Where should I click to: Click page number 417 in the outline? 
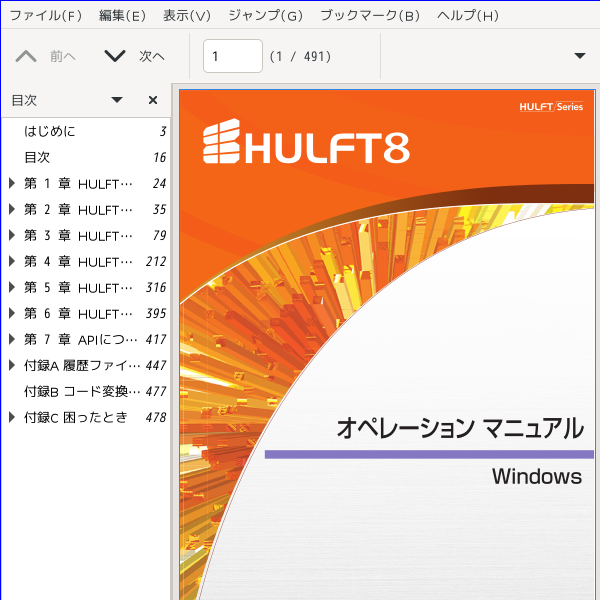coord(156,340)
